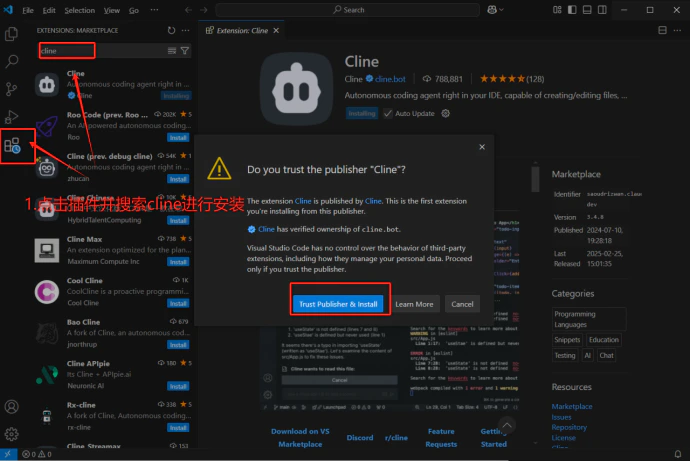The width and height of the screenshot is (690, 462).
Task: Open File menu
Action: click(x=28, y=10)
